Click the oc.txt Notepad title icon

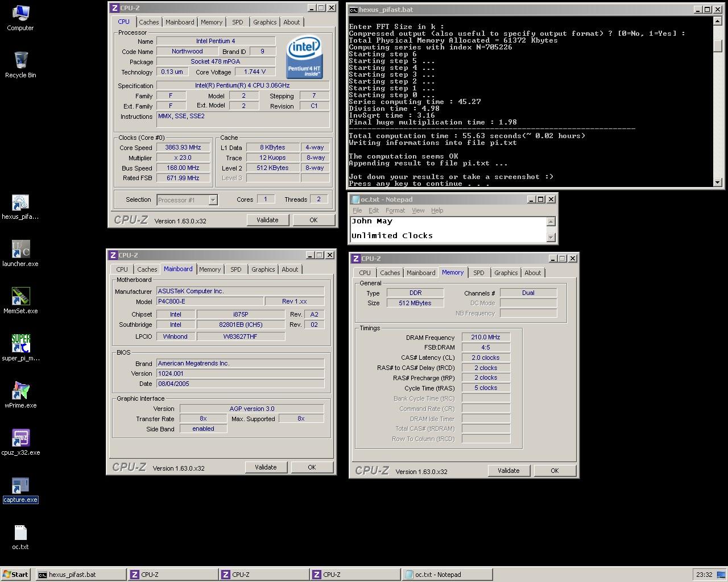tap(355, 199)
